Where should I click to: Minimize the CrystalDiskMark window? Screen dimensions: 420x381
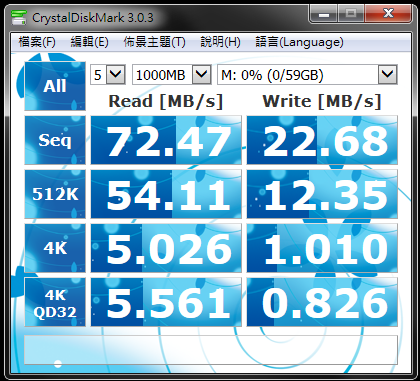pos(324,14)
